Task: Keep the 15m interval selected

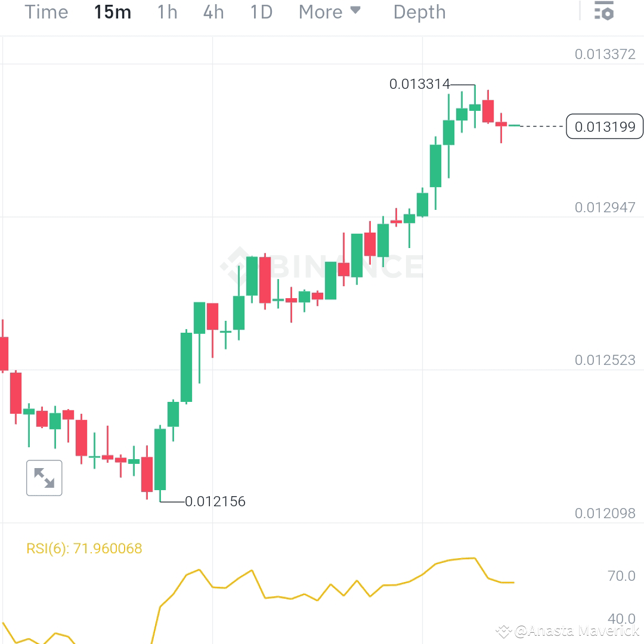Action: pyautogui.click(x=113, y=11)
